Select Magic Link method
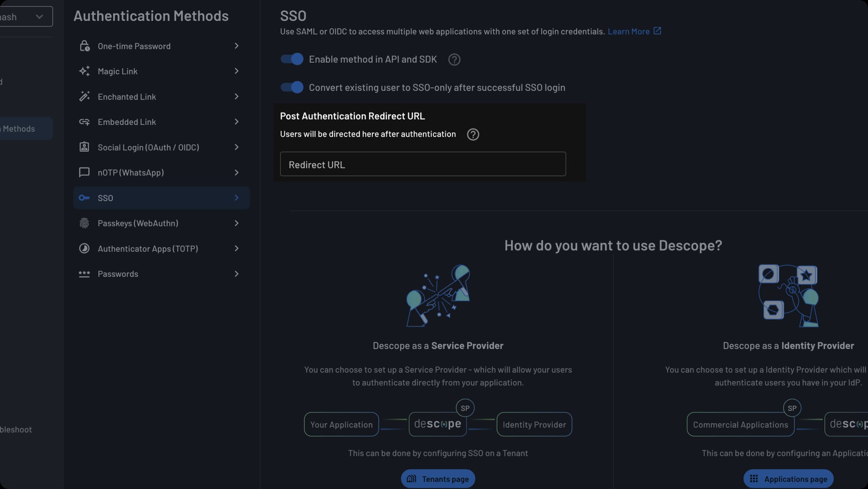The image size is (868, 489). tap(162, 71)
